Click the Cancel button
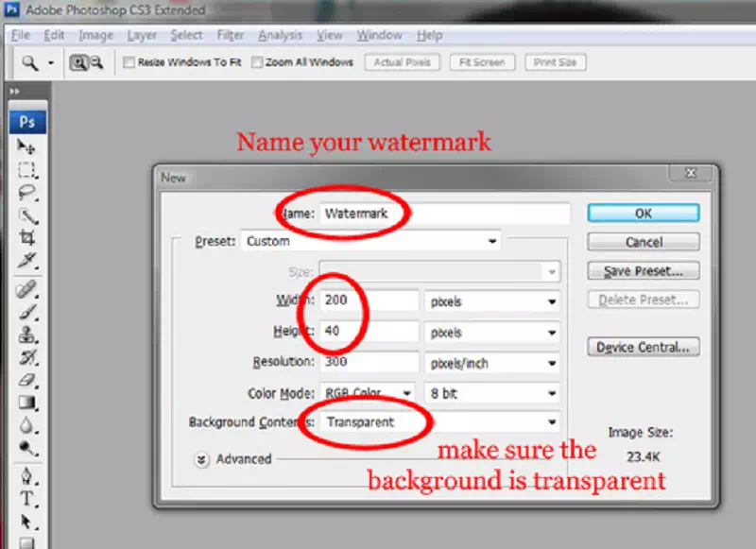 coord(644,242)
